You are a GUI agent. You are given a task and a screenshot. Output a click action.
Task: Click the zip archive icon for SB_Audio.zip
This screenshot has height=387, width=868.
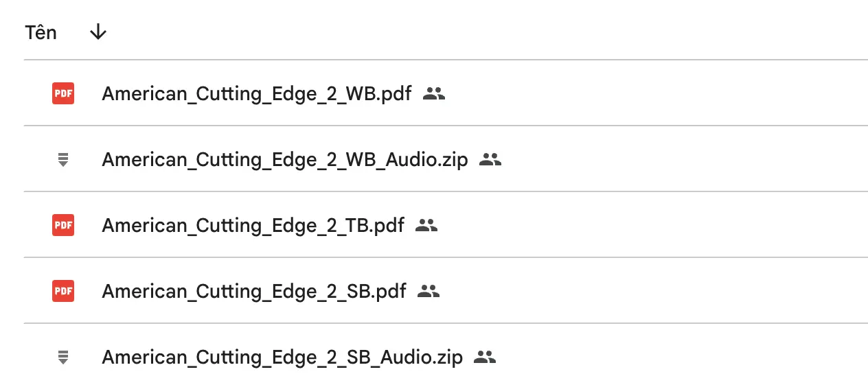point(63,357)
